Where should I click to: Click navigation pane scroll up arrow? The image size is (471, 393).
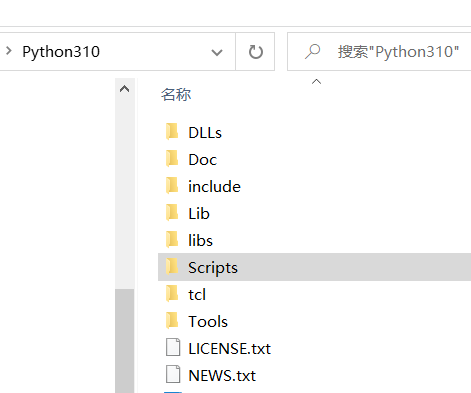pos(125,89)
